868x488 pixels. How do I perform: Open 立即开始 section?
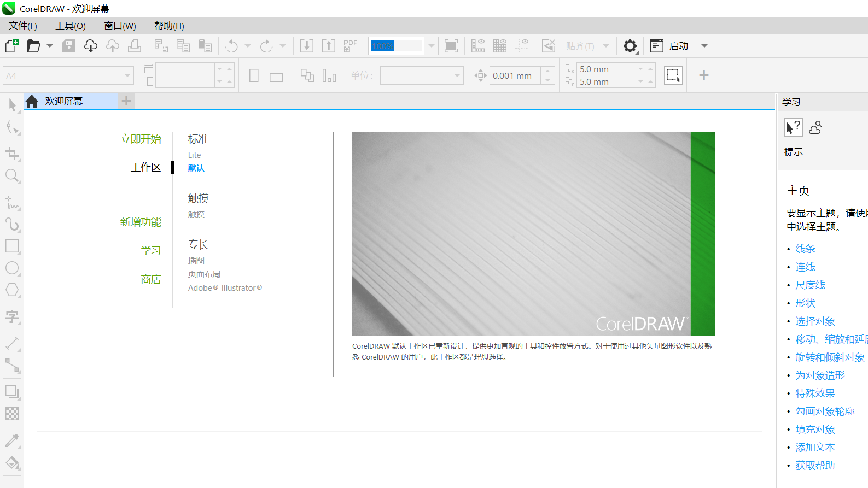pos(141,139)
